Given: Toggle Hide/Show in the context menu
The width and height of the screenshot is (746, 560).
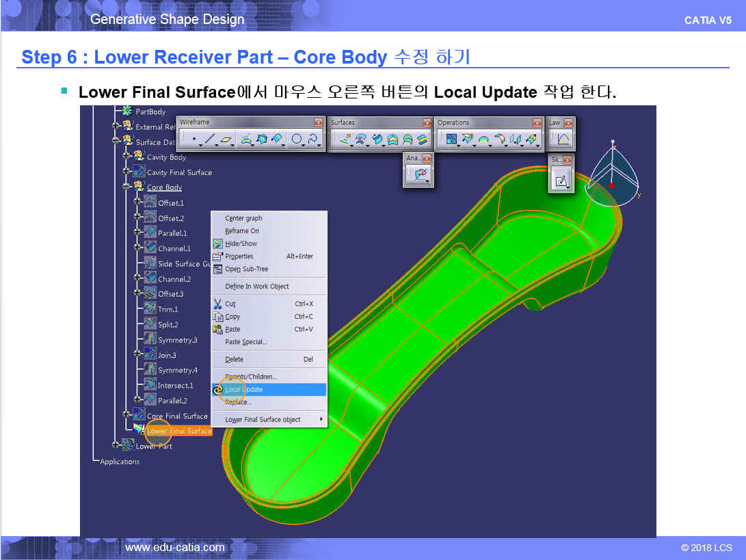Looking at the screenshot, I should (x=241, y=243).
